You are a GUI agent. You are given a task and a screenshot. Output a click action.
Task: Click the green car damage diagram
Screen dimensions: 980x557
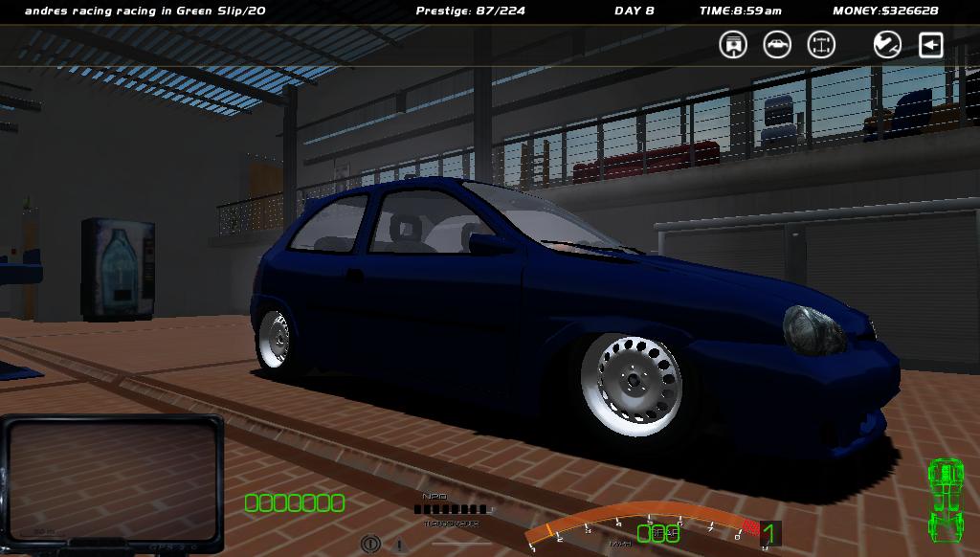pos(946,499)
